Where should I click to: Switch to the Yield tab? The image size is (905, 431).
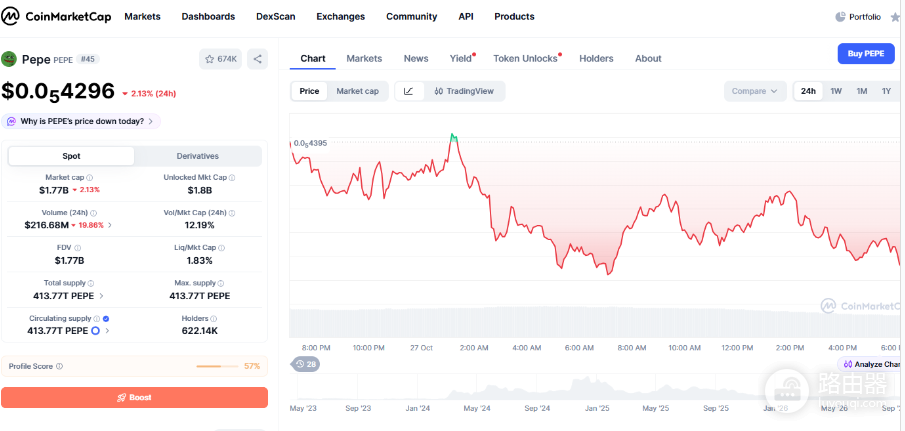pos(461,58)
